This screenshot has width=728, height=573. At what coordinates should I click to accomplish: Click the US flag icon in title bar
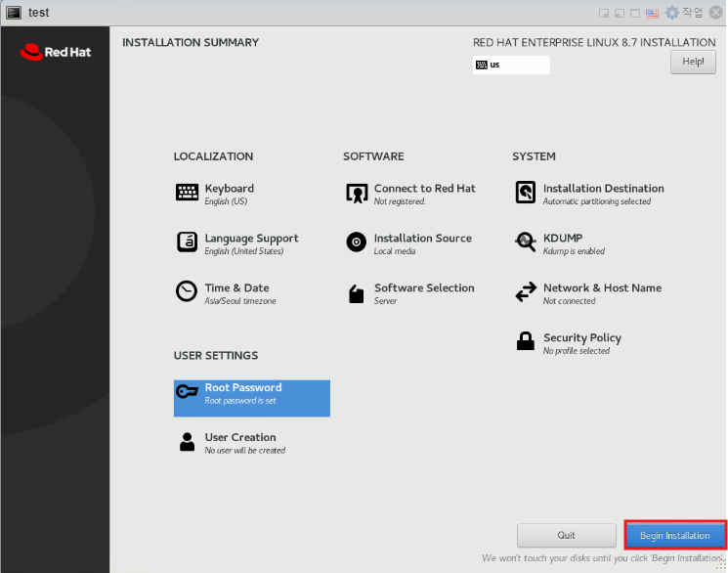652,13
